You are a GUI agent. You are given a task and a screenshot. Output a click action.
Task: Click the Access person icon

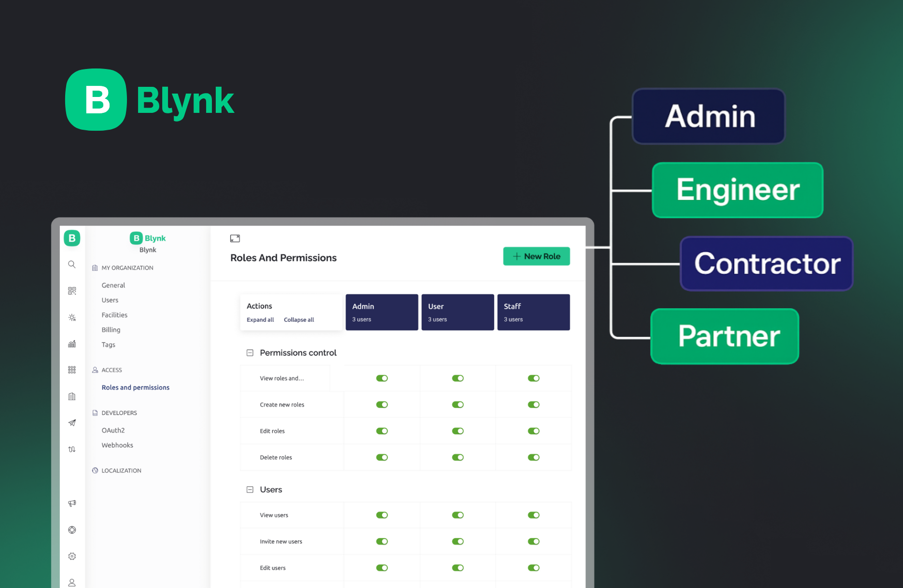click(95, 370)
